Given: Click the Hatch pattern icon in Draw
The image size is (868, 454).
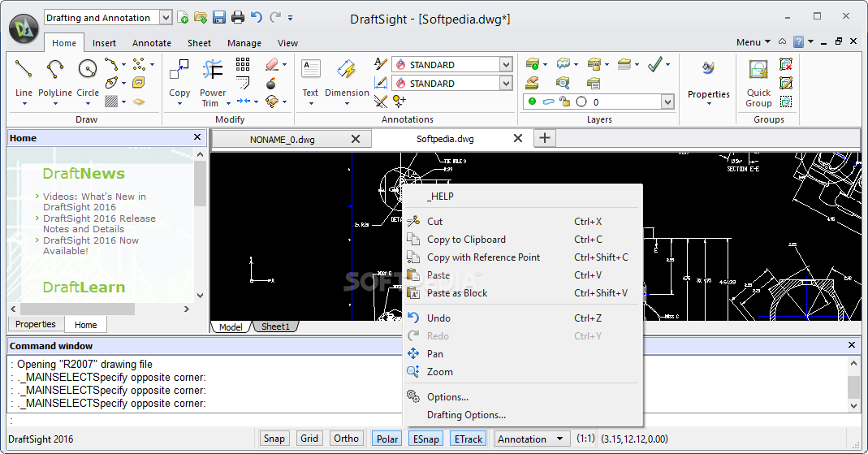Looking at the screenshot, I should pyautogui.click(x=111, y=102).
